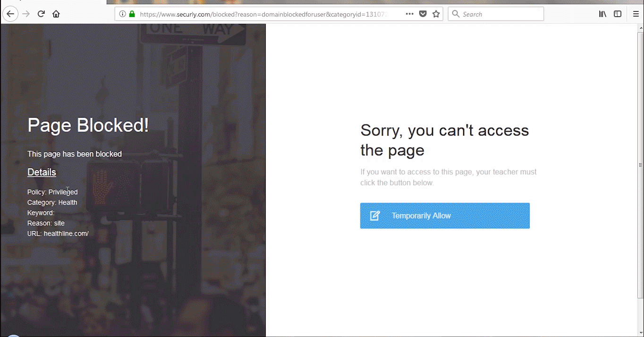Open the Details link
This screenshot has height=337, width=644.
[x=42, y=172]
